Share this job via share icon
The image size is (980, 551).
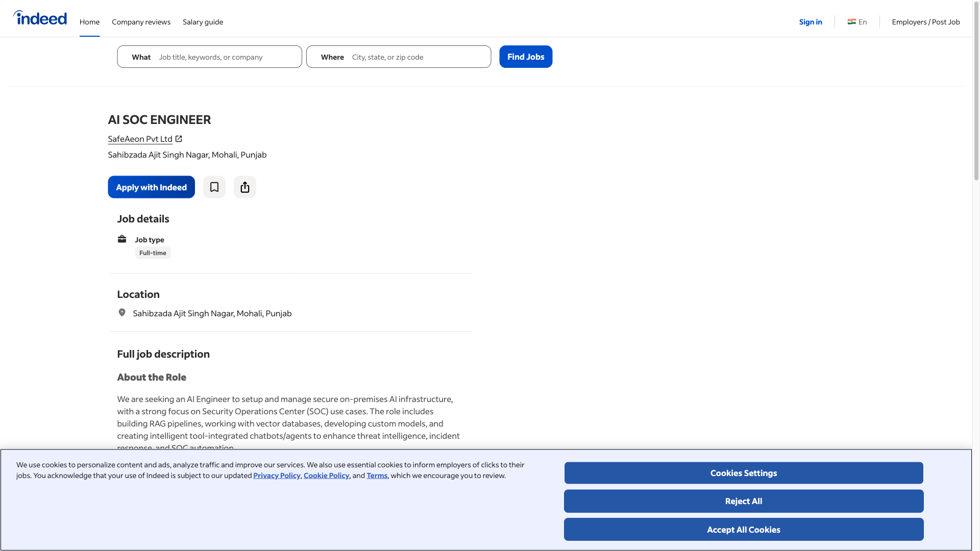click(245, 187)
